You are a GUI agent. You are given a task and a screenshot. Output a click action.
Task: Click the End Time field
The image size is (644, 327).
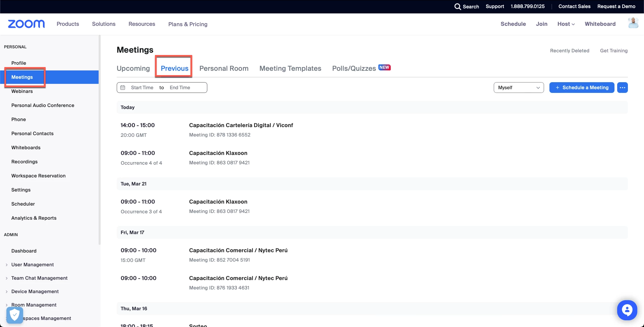[x=180, y=88]
